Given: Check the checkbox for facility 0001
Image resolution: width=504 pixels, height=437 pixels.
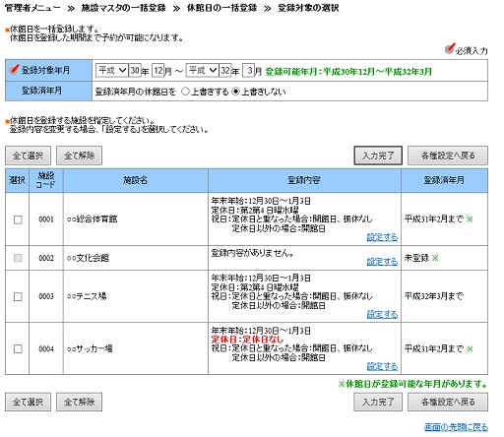Looking at the screenshot, I should coord(18,219).
